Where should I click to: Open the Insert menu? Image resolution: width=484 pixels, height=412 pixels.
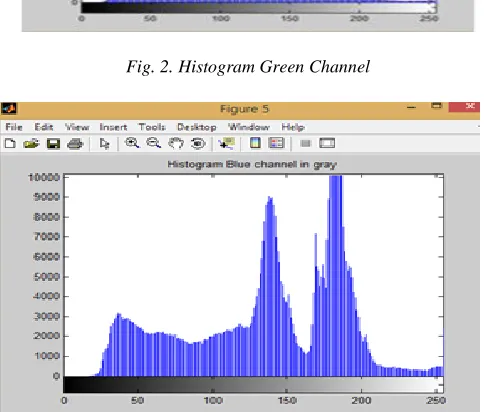coord(113,127)
